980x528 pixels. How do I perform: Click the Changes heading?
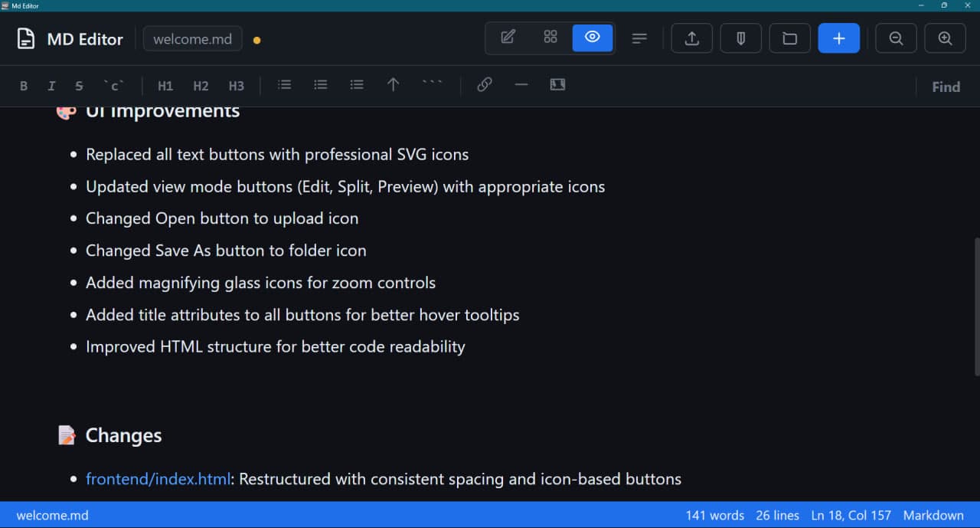123,435
